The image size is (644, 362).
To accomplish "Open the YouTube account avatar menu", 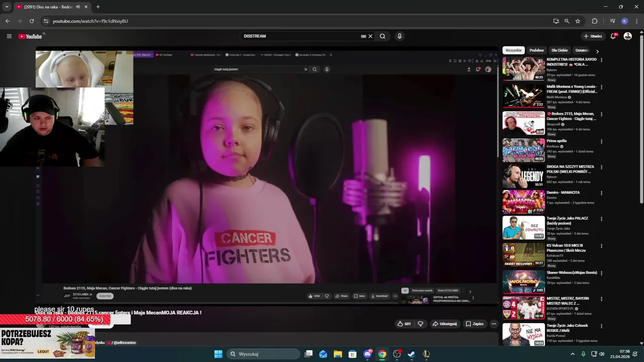I will pos(627,36).
